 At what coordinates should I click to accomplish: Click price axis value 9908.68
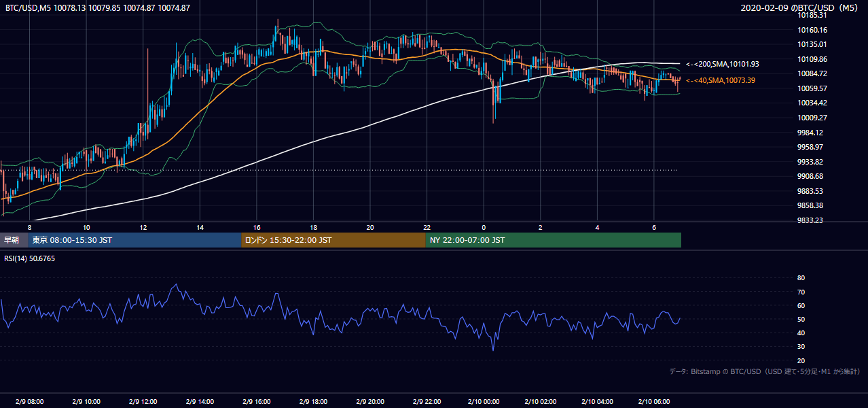tap(811, 176)
